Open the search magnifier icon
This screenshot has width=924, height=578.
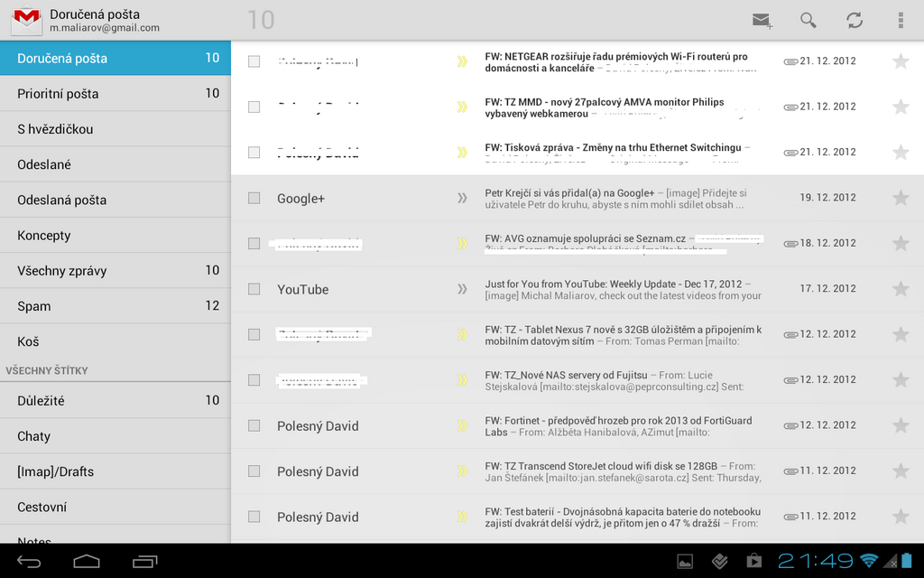808,20
